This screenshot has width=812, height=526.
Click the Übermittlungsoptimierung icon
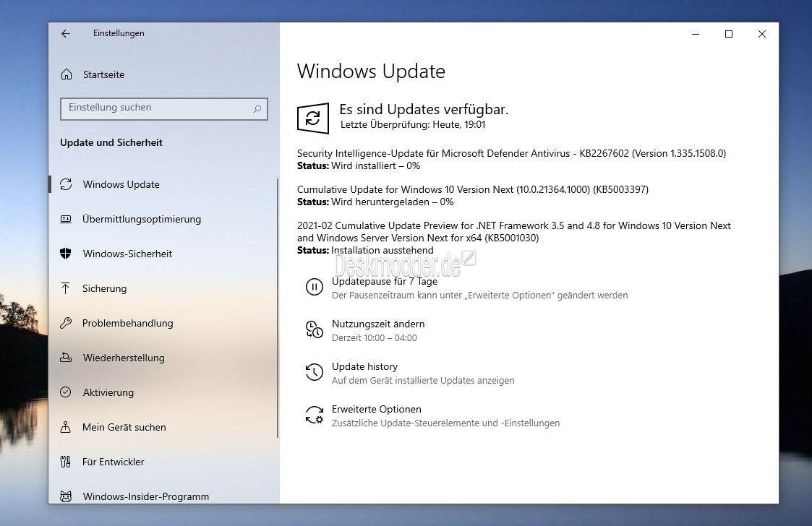(x=66, y=219)
